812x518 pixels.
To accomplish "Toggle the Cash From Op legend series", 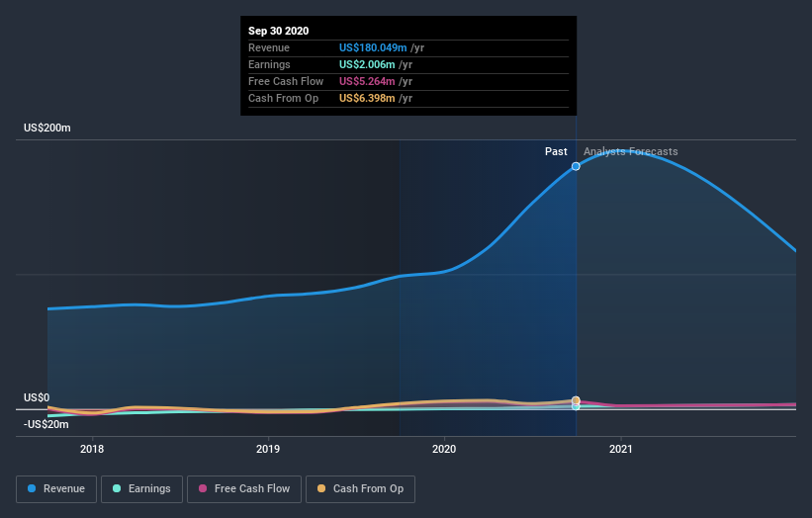I will coord(360,489).
